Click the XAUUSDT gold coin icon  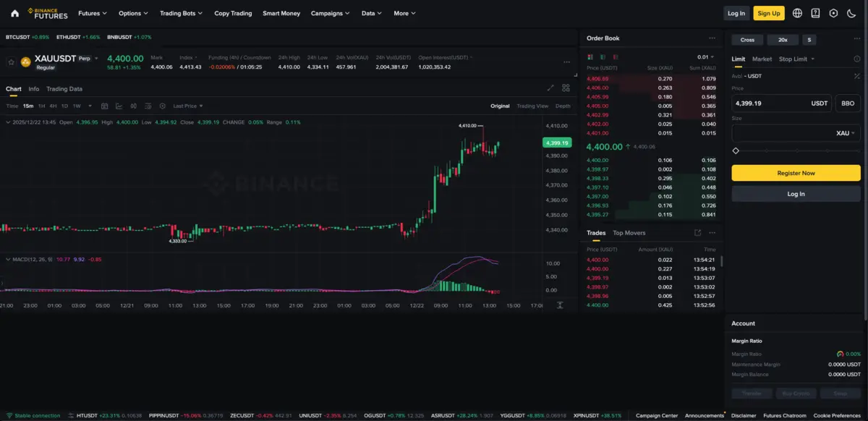pyautogui.click(x=25, y=62)
